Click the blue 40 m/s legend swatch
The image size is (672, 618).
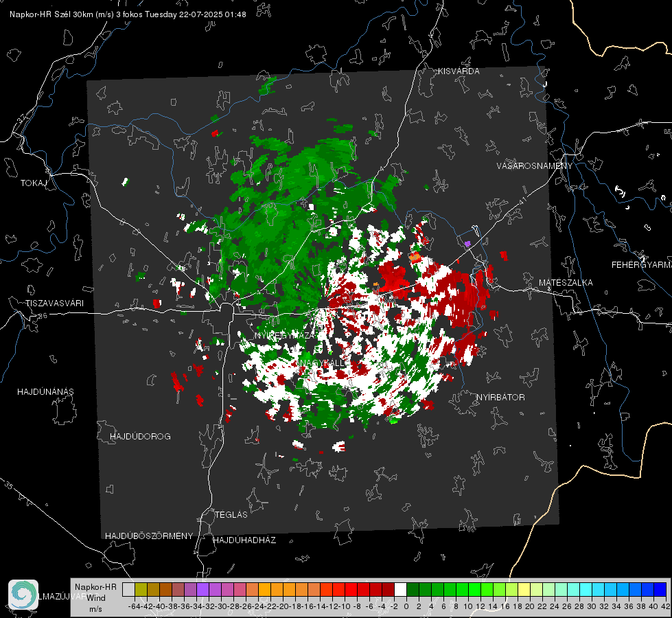(660, 589)
